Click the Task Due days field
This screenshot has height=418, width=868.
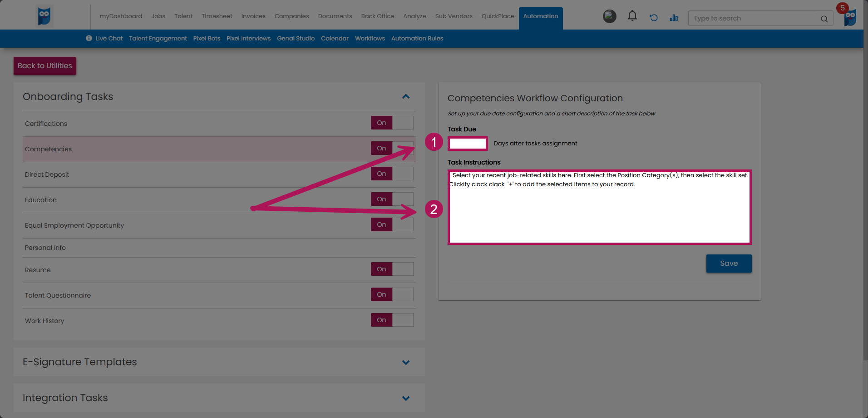(x=468, y=144)
